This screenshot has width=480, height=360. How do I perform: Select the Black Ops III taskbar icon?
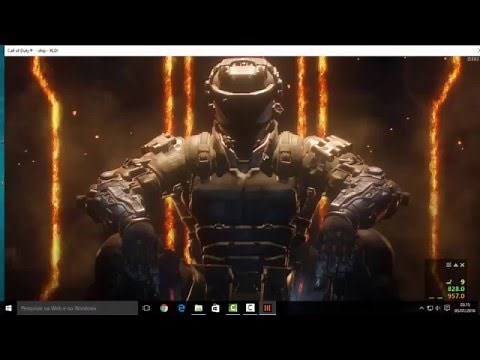pos(267,308)
